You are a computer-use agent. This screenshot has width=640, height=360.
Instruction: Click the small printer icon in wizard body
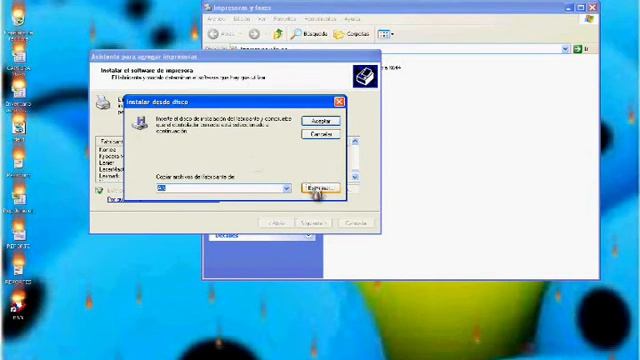[103, 102]
